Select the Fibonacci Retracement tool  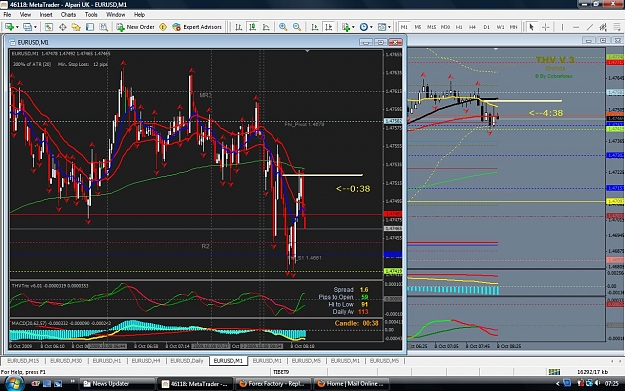617,27
